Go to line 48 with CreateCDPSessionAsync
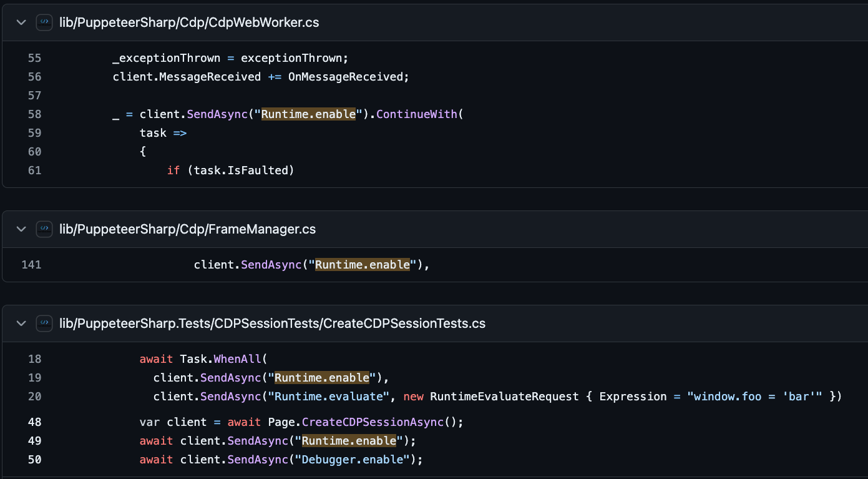This screenshot has width=868, height=479. pos(35,422)
